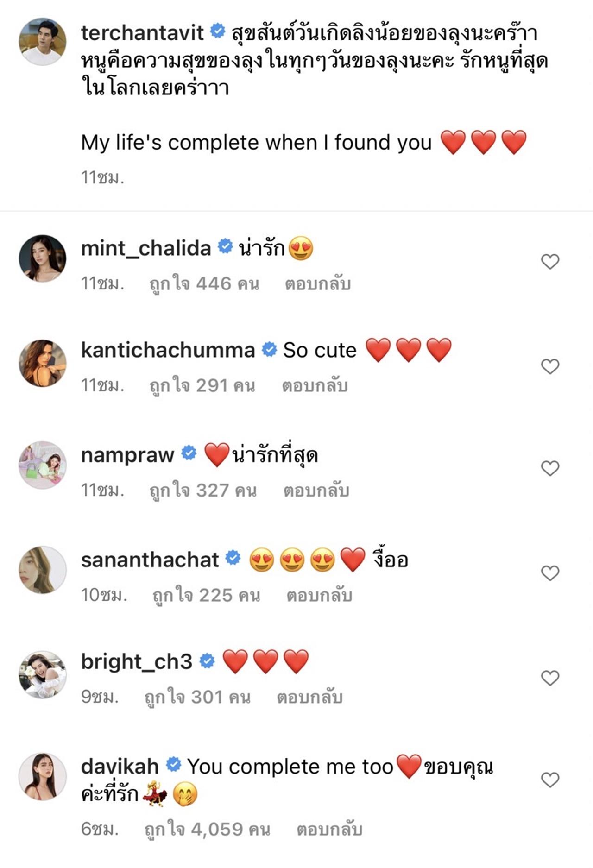Heart the comment from sananthachat
593x868 pixels.
pos(550,573)
